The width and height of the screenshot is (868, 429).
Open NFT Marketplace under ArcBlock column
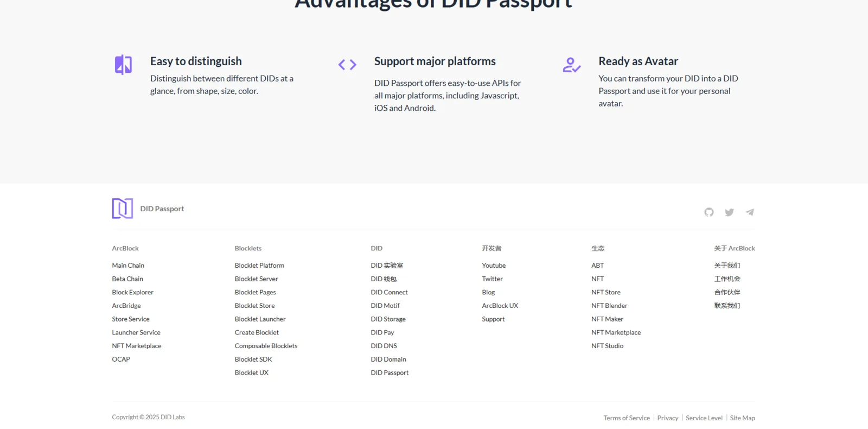[137, 346]
